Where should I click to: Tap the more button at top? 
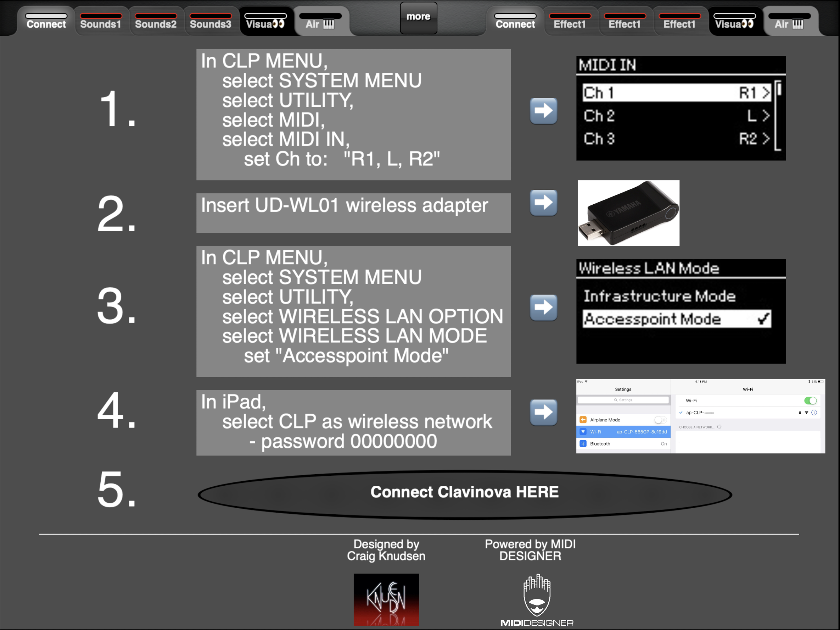coord(419,18)
